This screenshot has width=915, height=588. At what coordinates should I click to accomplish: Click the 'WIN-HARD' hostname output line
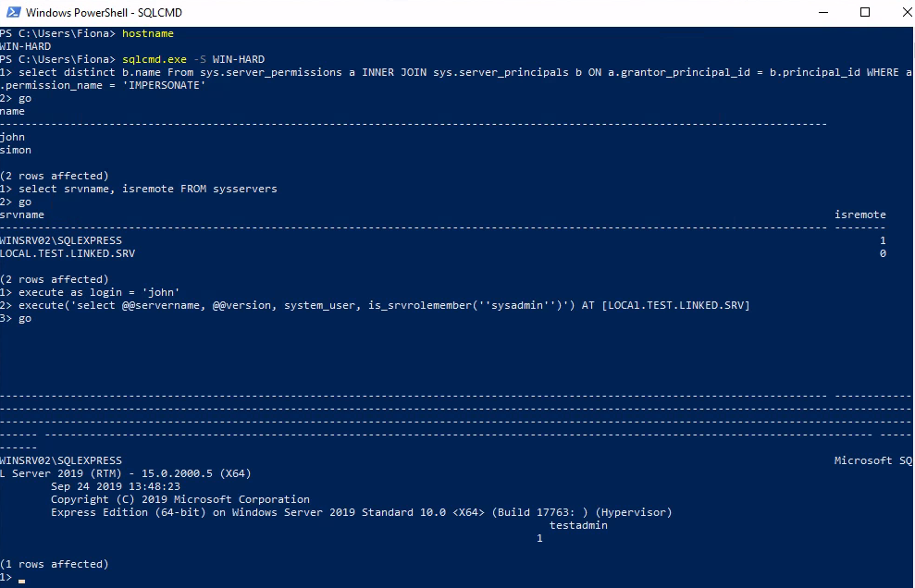pos(26,46)
